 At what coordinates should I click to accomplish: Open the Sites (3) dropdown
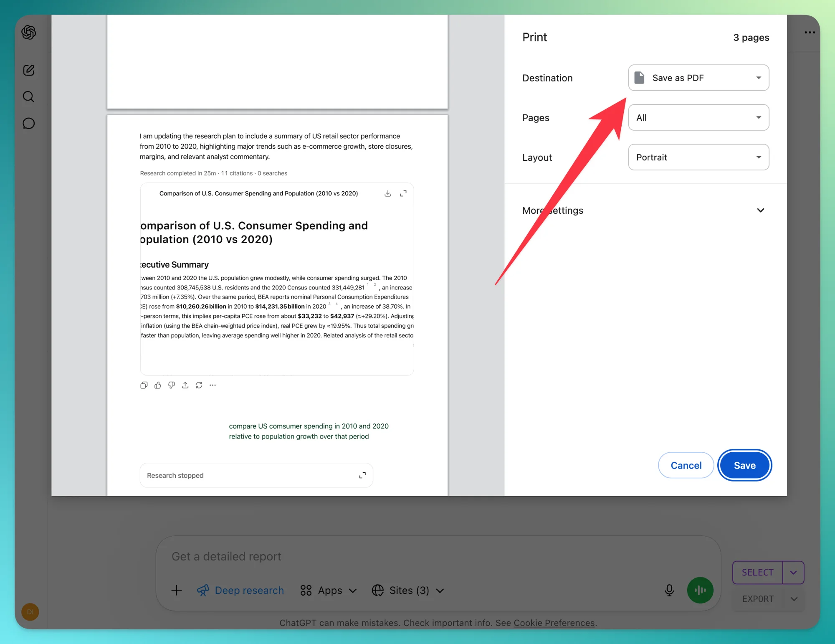point(408,590)
